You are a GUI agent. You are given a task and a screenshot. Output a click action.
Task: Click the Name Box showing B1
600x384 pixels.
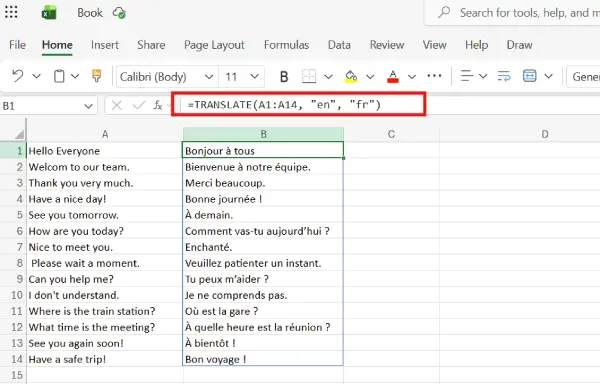pyautogui.click(x=41, y=106)
